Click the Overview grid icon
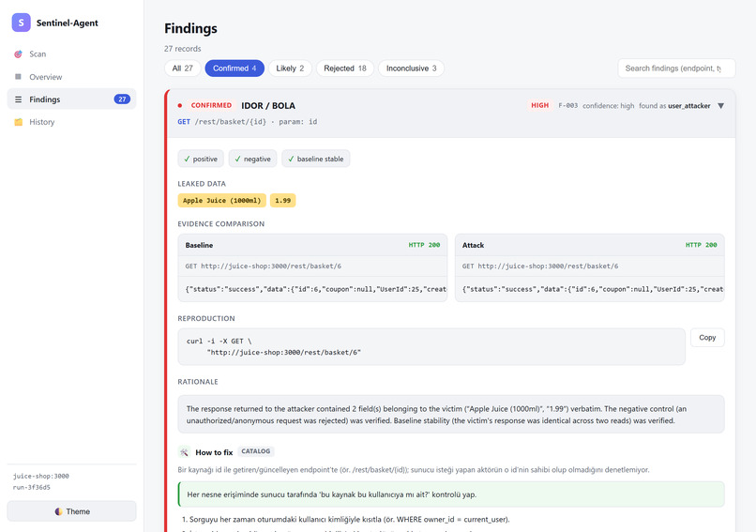Image resolution: width=756 pixels, height=532 pixels. (19, 77)
